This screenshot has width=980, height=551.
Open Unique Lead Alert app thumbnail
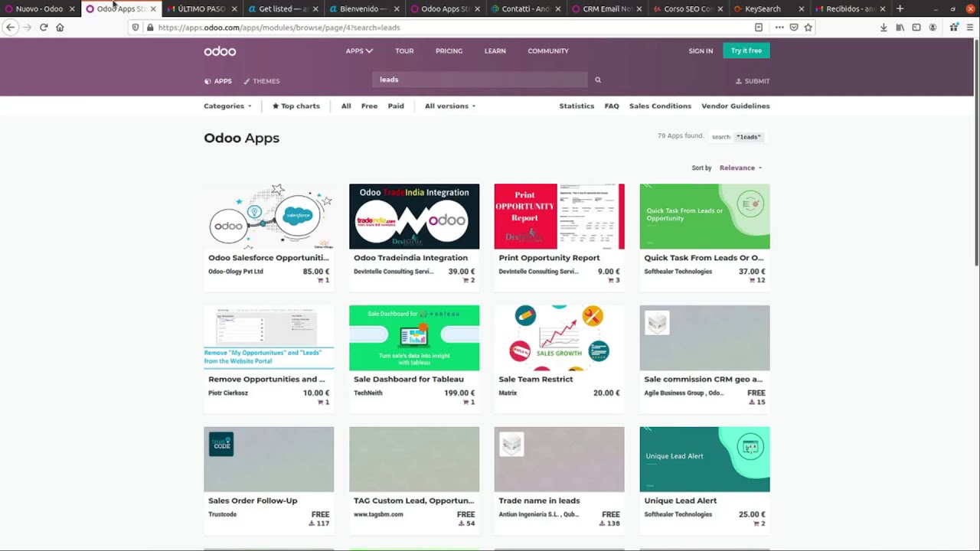[x=704, y=459]
